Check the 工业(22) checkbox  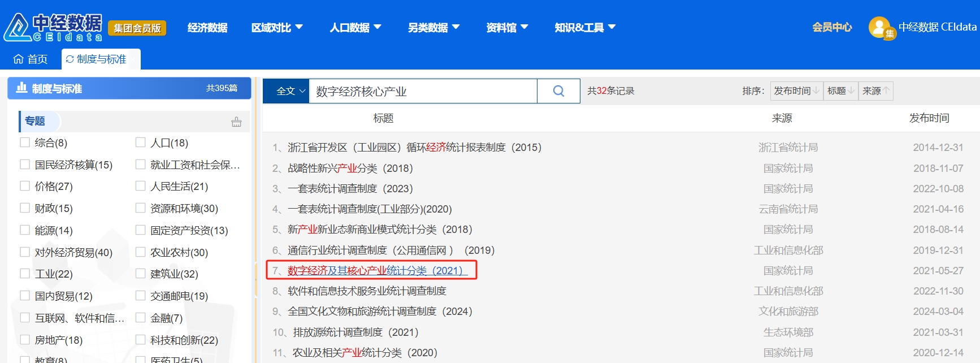point(25,273)
